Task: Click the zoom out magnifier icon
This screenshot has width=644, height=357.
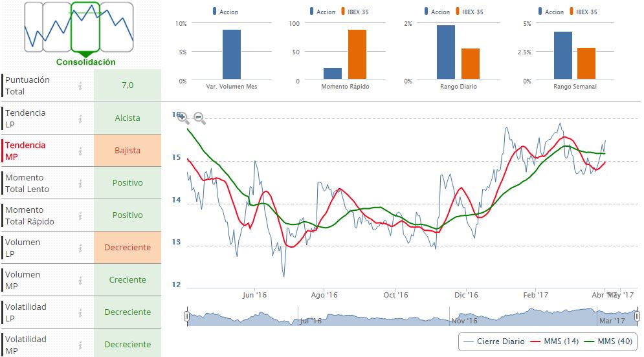Action: tap(199, 118)
